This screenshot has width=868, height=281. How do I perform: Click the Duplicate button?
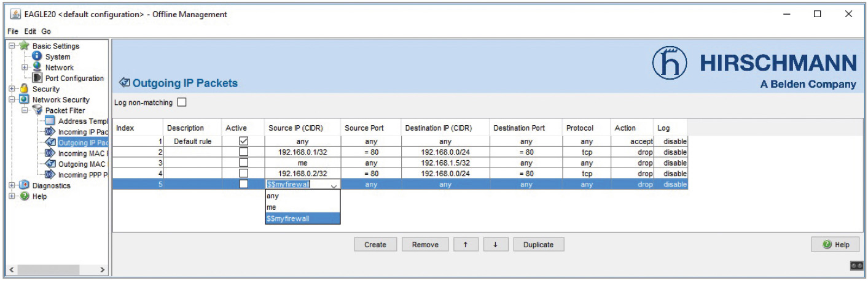click(538, 245)
